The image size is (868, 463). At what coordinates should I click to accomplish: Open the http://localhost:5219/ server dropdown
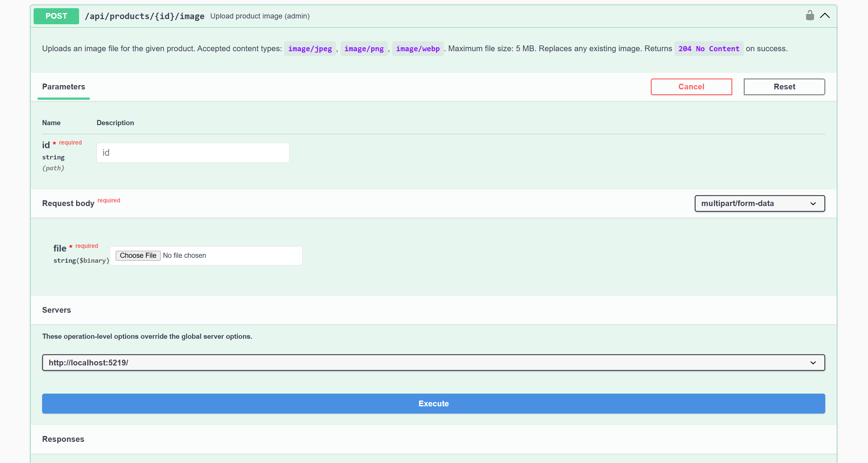click(433, 363)
